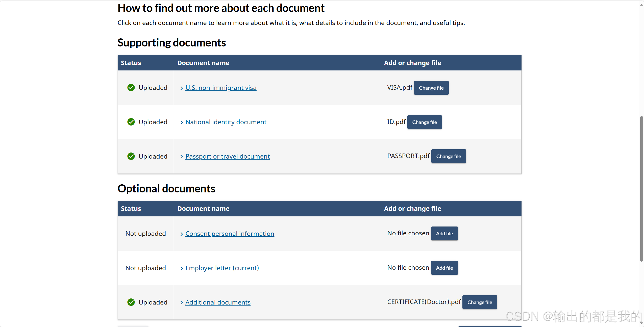
Task: Click green checkmark icon in Additional documents row
Action: pos(131,302)
